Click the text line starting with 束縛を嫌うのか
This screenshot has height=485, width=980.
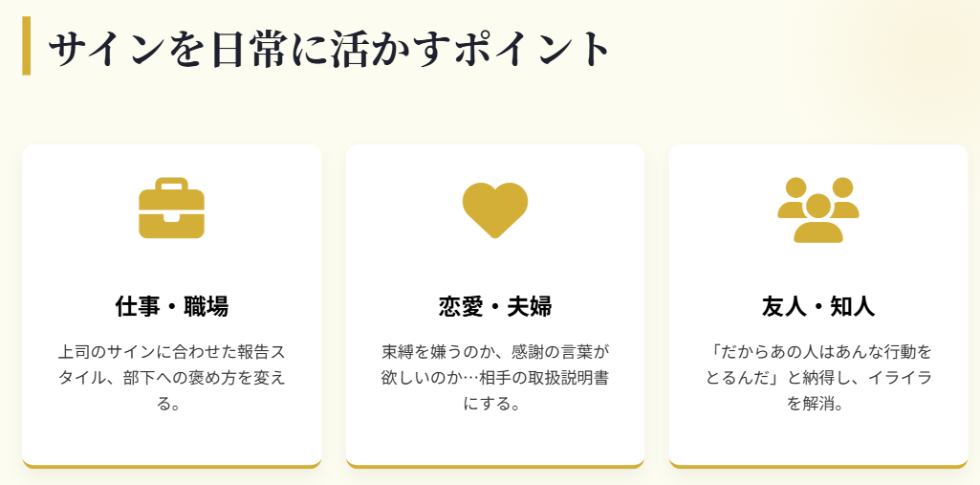tap(495, 351)
